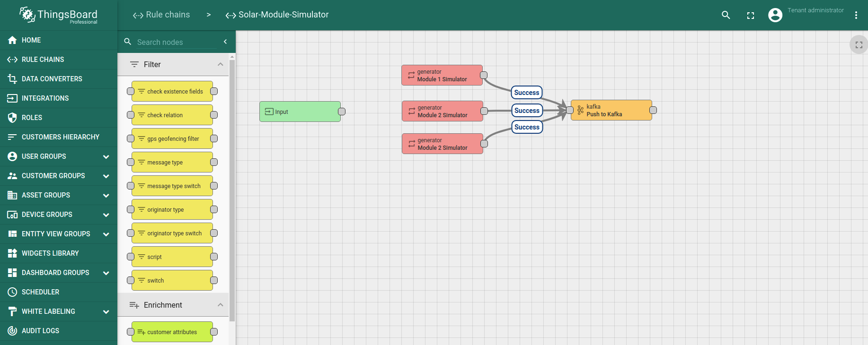
Task: Select the check existence fields node
Action: point(172,91)
